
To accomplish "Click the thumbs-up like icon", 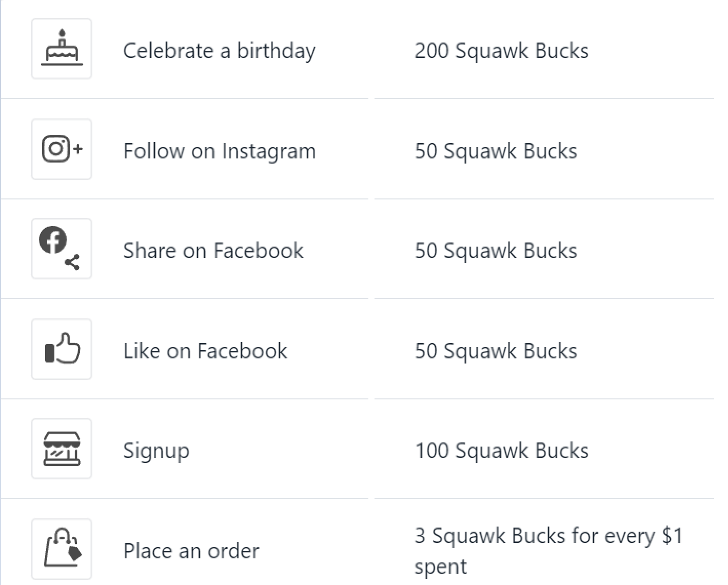I will (62, 349).
